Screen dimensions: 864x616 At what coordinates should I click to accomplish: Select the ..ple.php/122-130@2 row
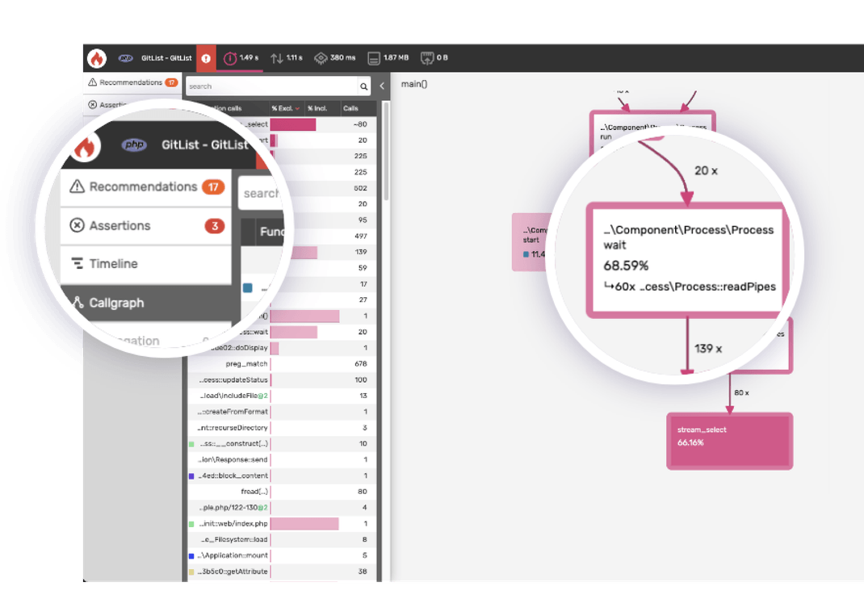coord(282,508)
